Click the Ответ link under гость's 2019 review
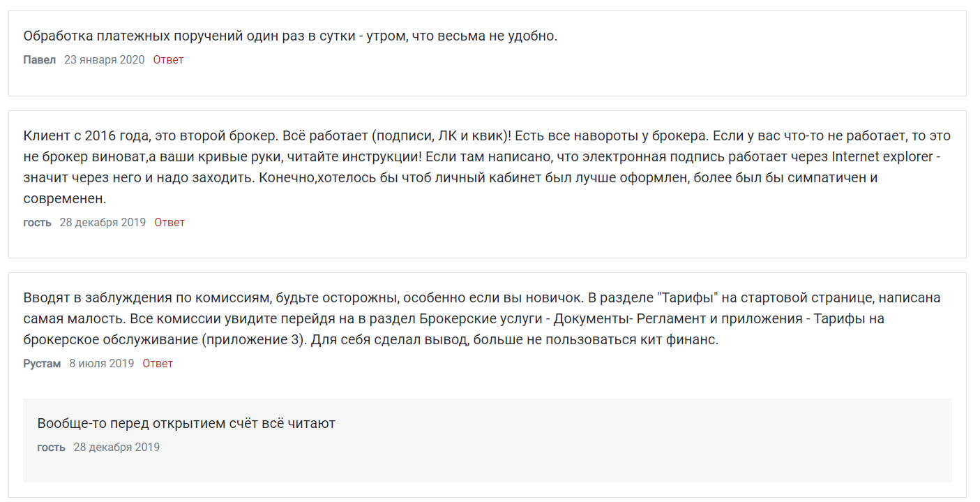 click(169, 222)
